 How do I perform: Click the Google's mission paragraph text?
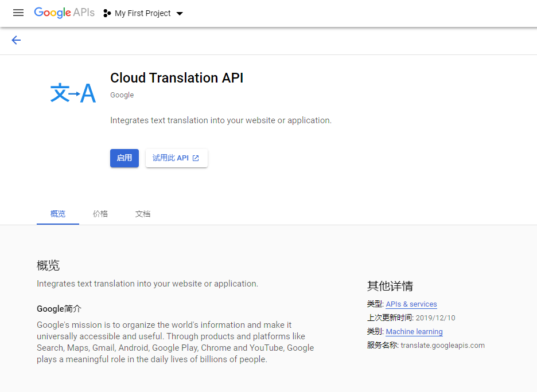pyautogui.click(x=176, y=342)
